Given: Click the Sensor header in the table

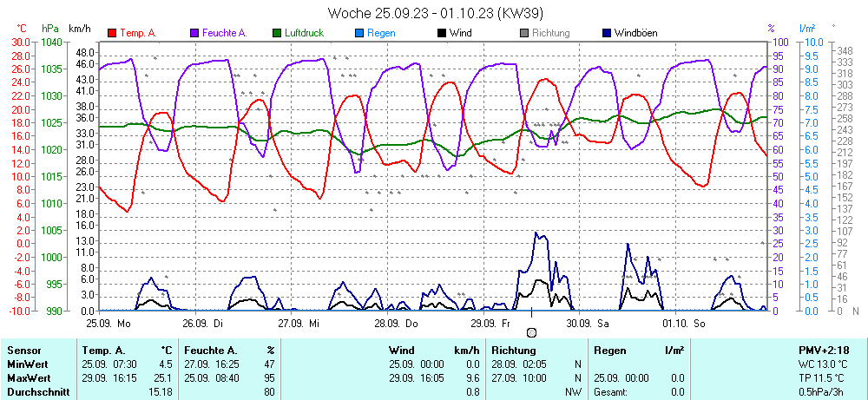Looking at the screenshot, I should pyautogui.click(x=23, y=350).
